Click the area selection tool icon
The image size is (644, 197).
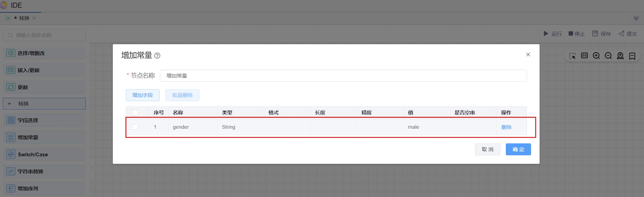pyautogui.click(x=572, y=56)
